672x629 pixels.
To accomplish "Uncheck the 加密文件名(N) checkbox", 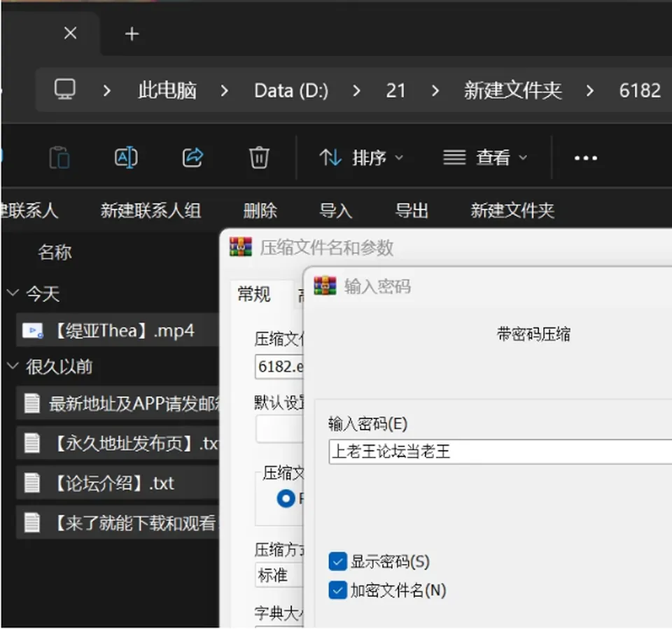I will point(337,590).
